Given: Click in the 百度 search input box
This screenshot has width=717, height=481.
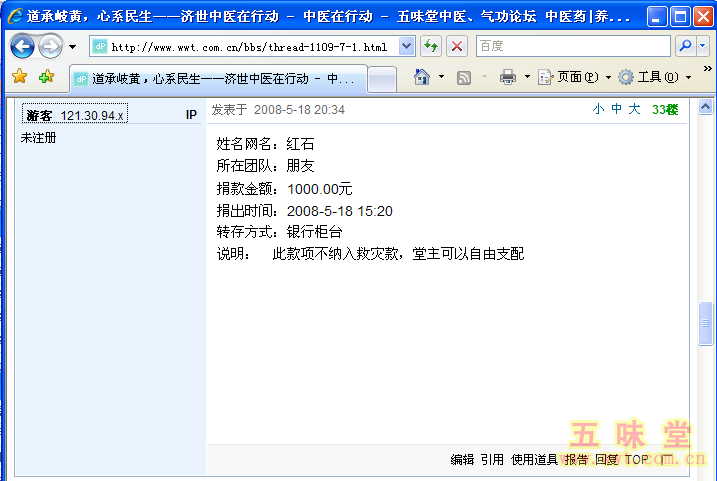Looking at the screenshot, I should (x=570, y=46).
